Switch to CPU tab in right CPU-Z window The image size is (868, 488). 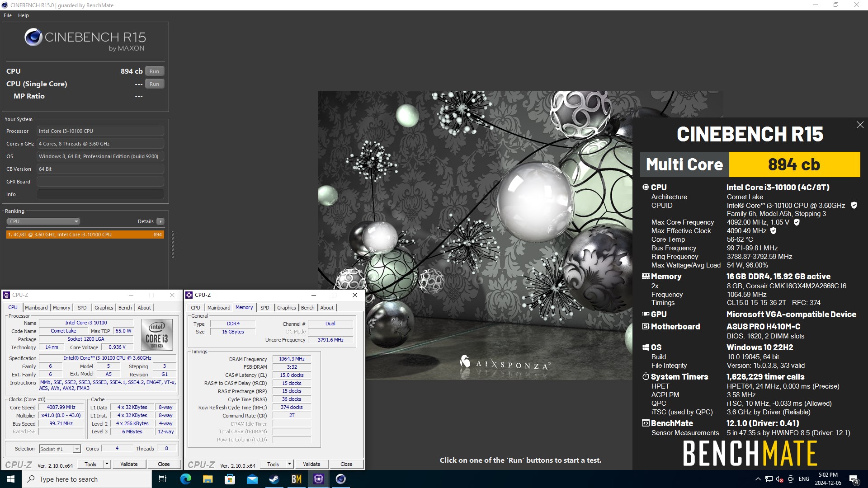195,308
